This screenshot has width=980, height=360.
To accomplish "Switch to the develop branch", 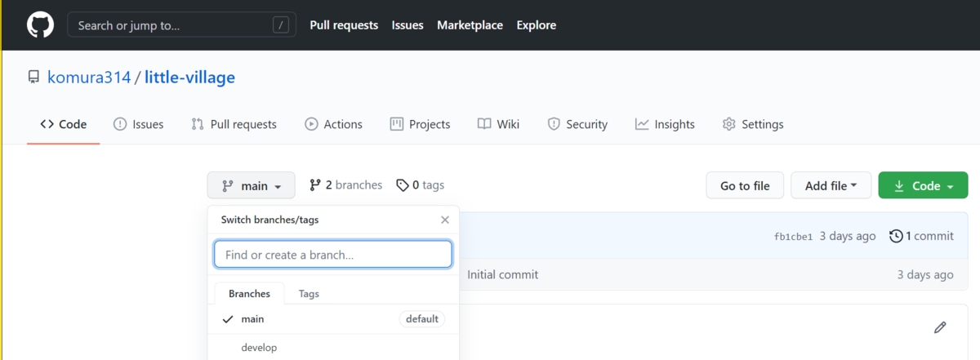I will tap(333, 347).
